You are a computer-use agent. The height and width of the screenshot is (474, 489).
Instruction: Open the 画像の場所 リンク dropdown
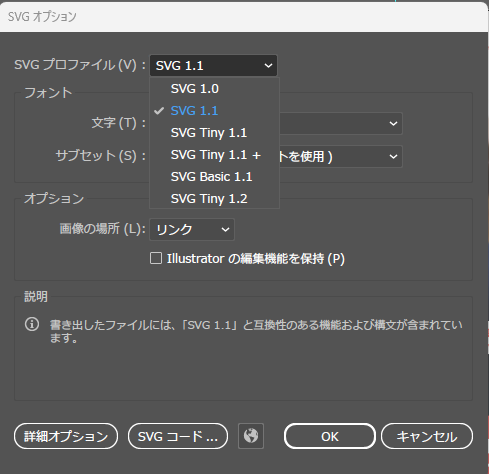(192, 229)
